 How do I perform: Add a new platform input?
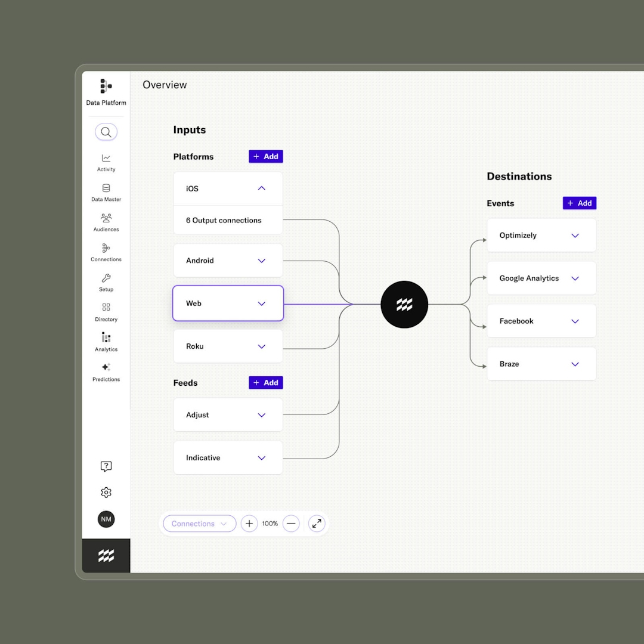point(265,156)
